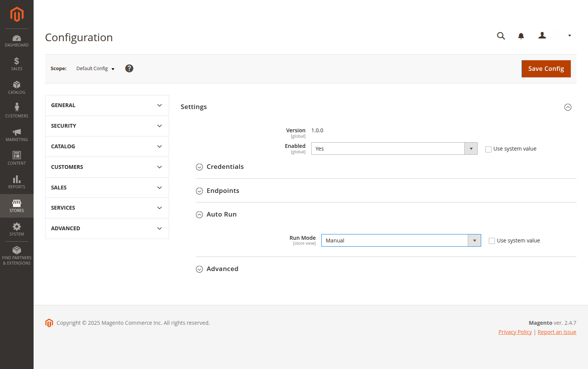This screenshot has width=588, height=369.
Task: Open the Dashboard sidebar icon
Action: coord(17,41)
